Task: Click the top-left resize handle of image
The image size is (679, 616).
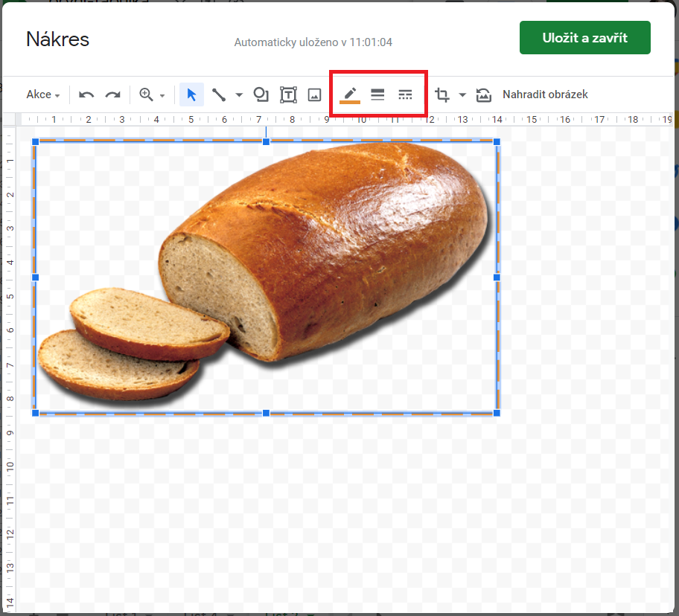Action: [x=36, y=141]
